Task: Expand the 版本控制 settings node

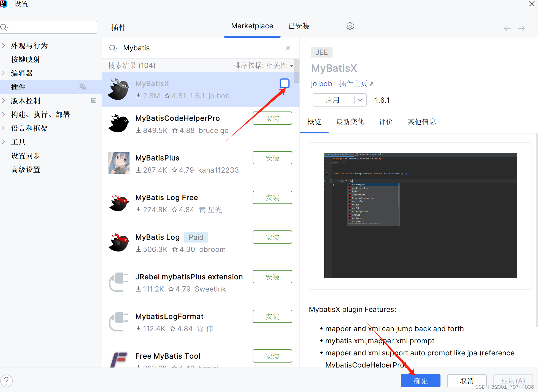Action: pos(3,100)
